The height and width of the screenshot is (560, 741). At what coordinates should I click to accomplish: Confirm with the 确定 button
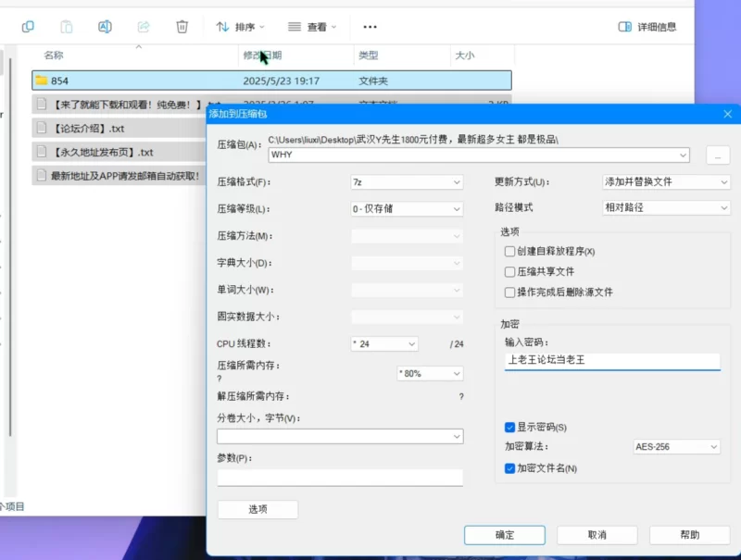(x=504, y=535)
